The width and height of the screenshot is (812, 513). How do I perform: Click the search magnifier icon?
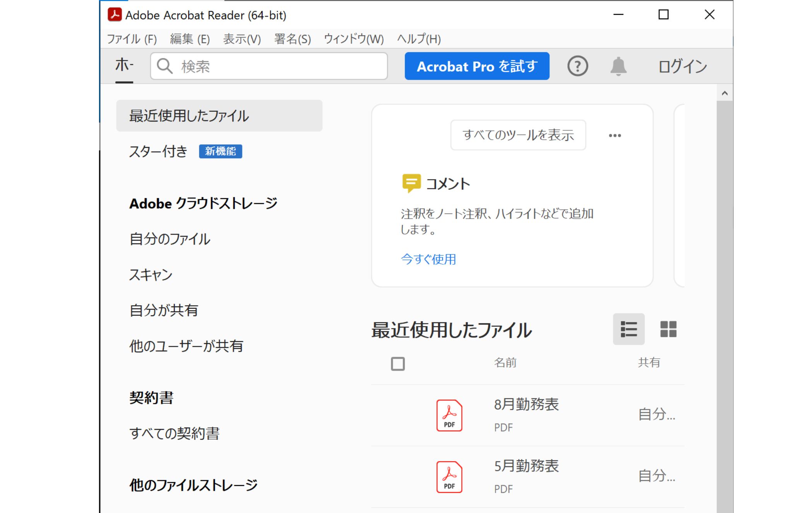165,66
